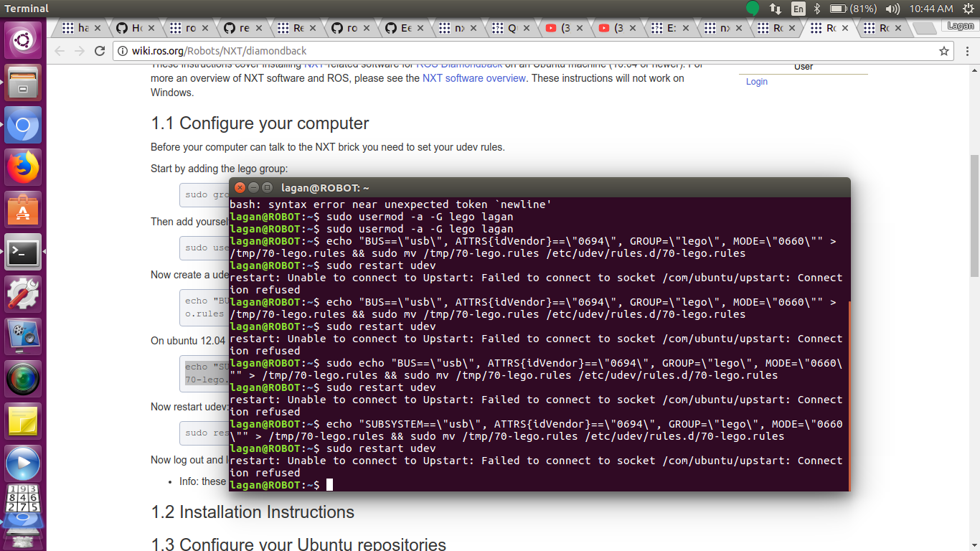Screen dimensions: 980x551
Task: Reload the wiki.ros.org page
Action: point(100,51)
